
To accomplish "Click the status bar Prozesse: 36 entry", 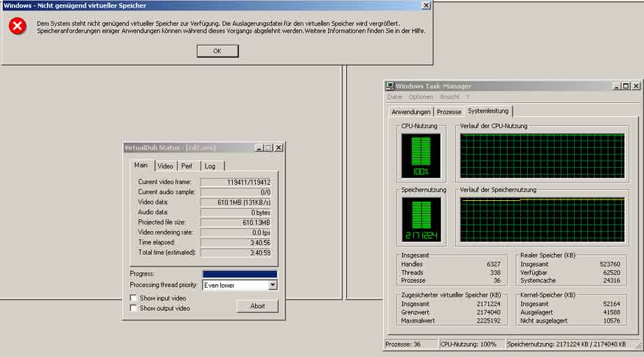I will [x=410, y=344].
